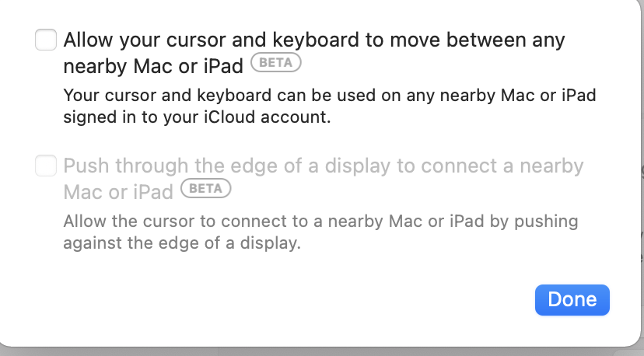The height and width of the screenshot is (356, 644).
Task: Tick the dimmed Push through edge checkbox
Action: tap(46, 166)
